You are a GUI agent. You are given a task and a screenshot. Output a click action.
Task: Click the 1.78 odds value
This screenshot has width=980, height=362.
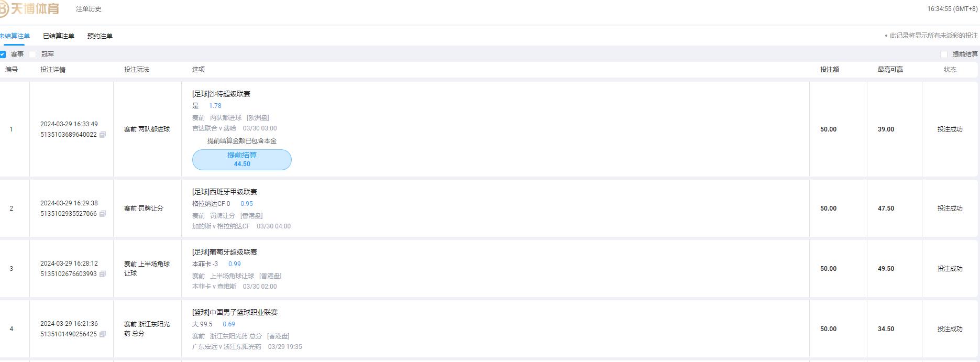click(215, 106)
